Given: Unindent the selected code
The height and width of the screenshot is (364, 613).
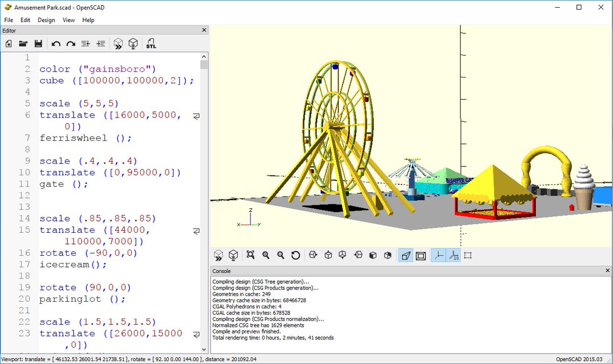Looking at the screenshot, I should click(x=86, y=44).
